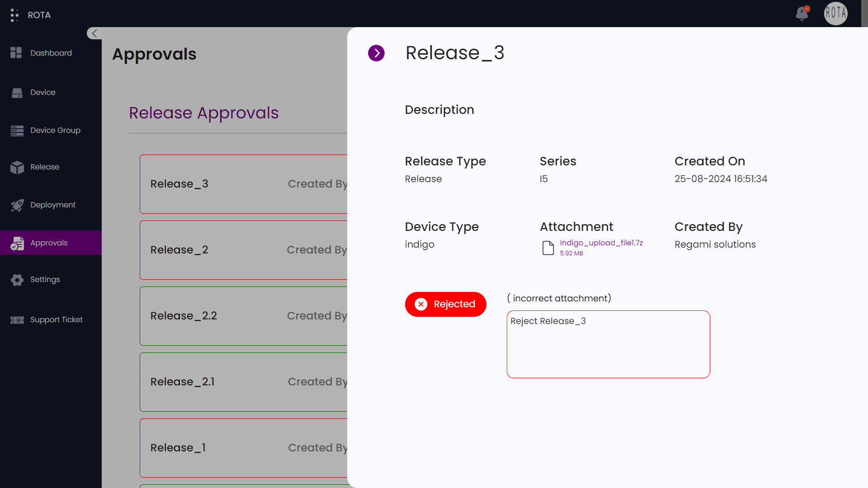The width and height of the screenshot is (868, 488).
Task: Click the Approvals sidebar icon
Action: point(17,243)
